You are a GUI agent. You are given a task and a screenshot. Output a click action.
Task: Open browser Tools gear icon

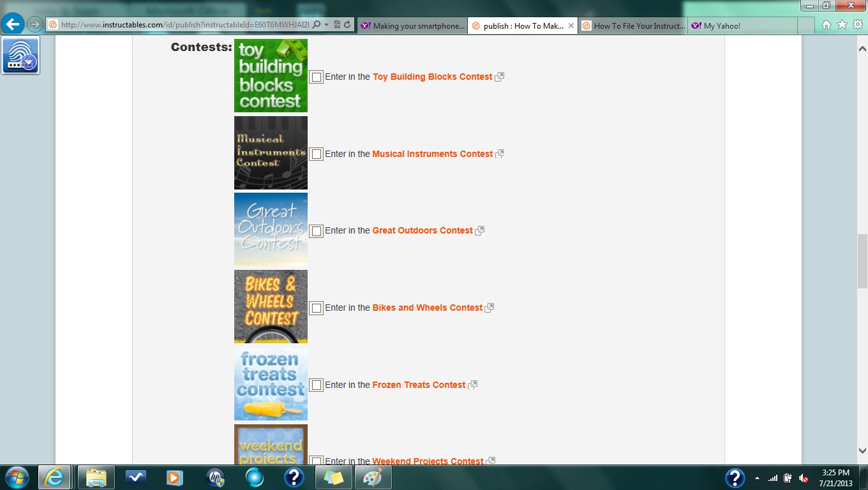coord(858,25)
